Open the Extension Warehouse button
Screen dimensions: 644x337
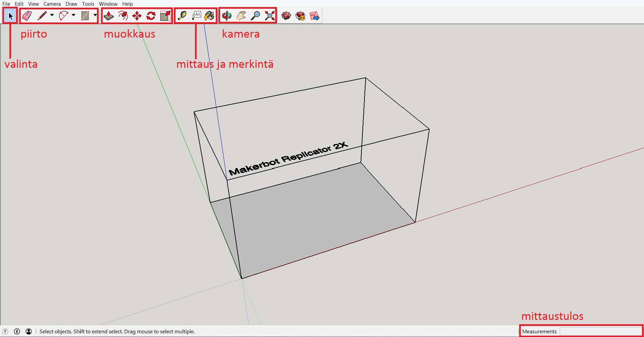point(300,16)
